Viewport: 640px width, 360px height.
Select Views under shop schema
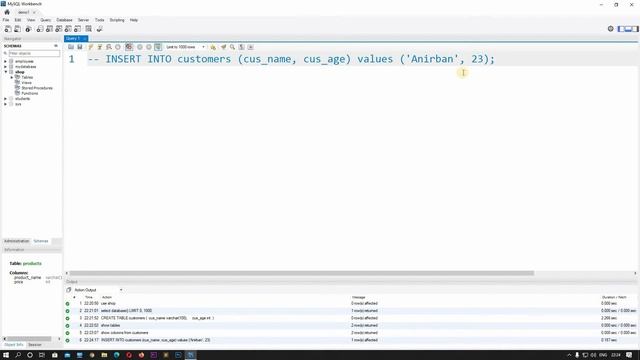point(26,82)
